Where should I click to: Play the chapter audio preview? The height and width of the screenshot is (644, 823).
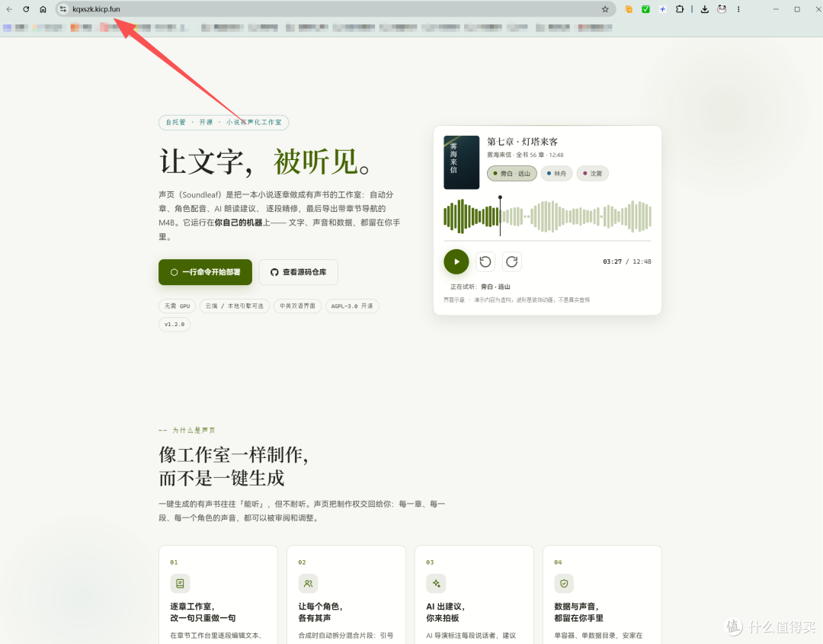(x=456, y=261)
